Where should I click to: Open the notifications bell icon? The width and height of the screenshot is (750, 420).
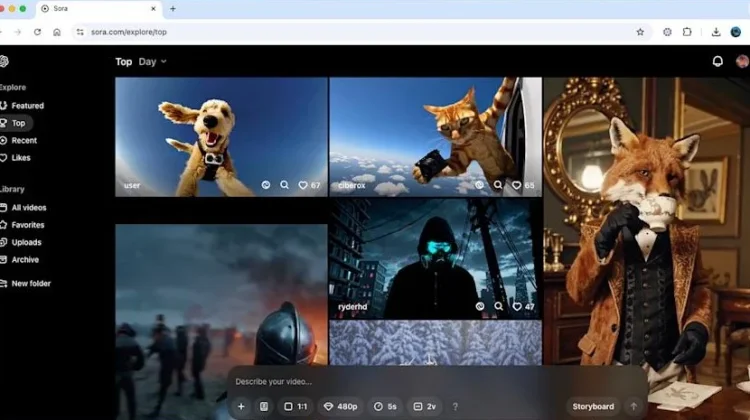pos(717,61)
